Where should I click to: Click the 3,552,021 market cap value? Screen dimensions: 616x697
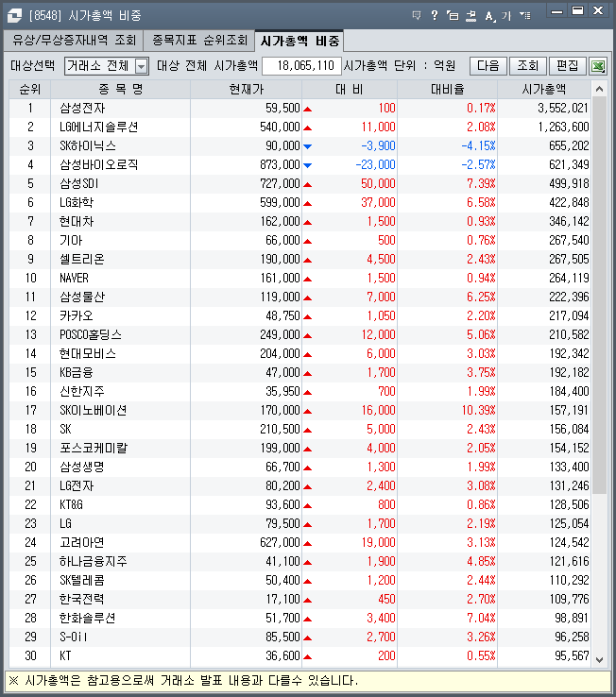(563, 109)
